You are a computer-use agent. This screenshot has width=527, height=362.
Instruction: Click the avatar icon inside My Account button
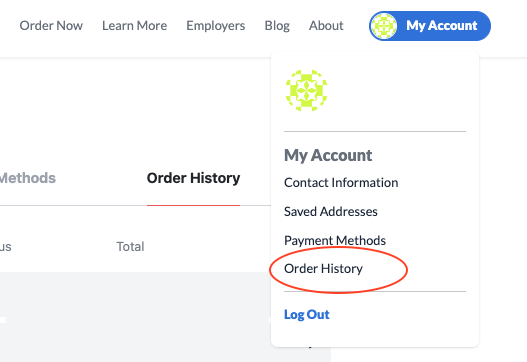pos(383,26)
